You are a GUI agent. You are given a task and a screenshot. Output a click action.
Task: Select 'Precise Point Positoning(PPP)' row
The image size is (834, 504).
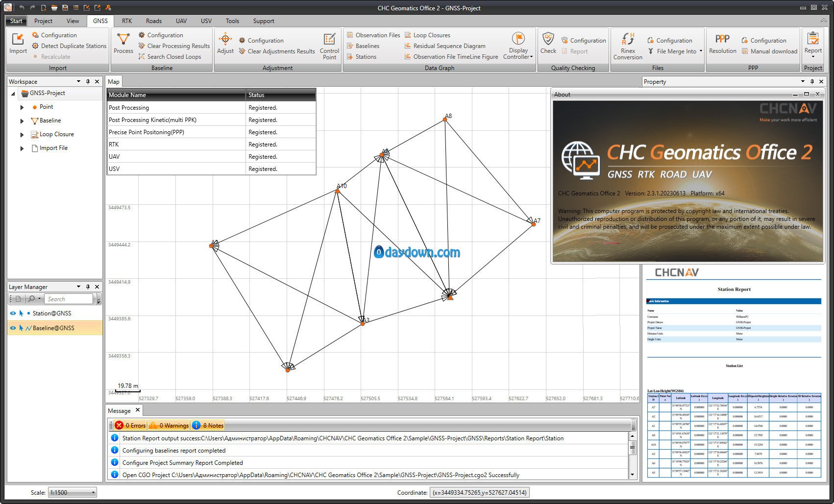[211, 132]
